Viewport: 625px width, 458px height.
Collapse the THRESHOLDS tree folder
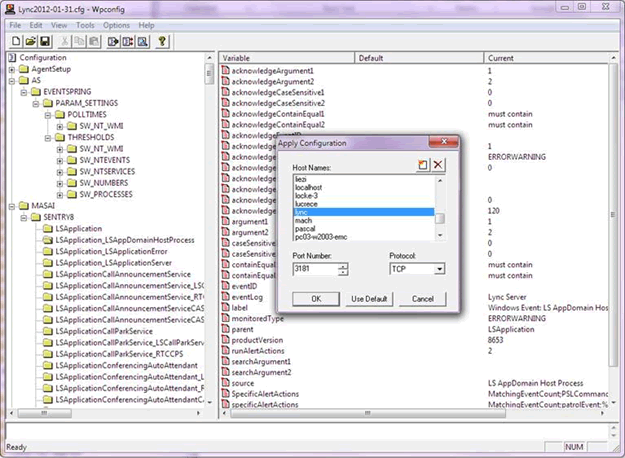[x=45, y=137]
